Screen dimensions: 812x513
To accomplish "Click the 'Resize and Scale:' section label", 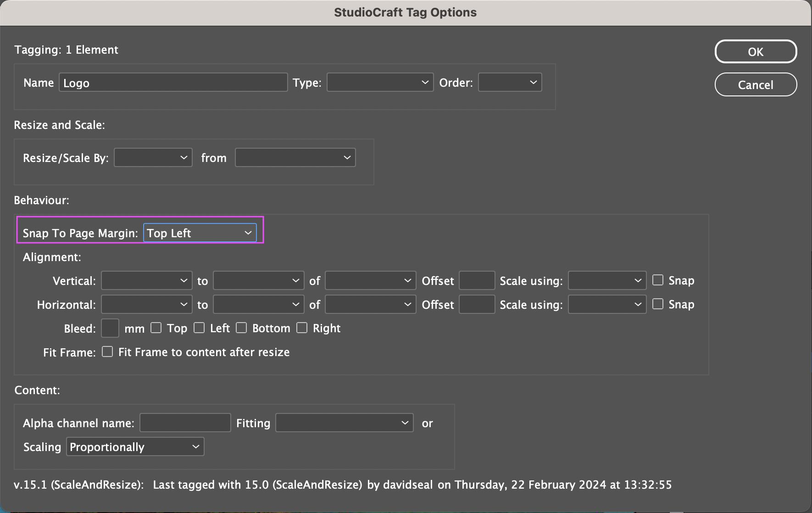I will coord(60,125).
